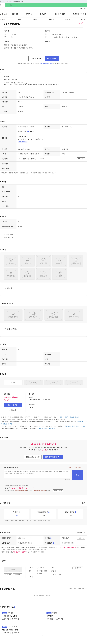Expand 채용 담당자 정보 열람하기
Image resolution: width=87 pixels, height=644 pixels.
[x=53, y=457]
